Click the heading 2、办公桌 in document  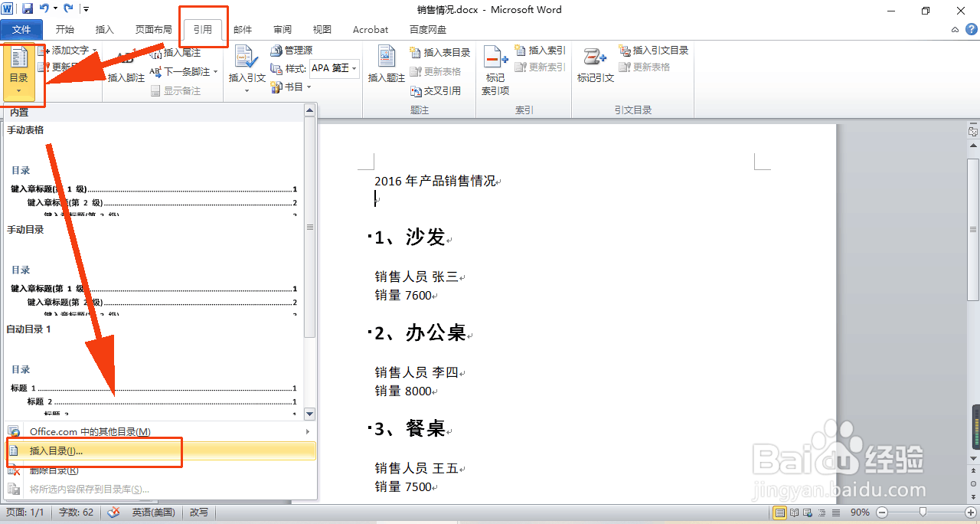(420, 333)
